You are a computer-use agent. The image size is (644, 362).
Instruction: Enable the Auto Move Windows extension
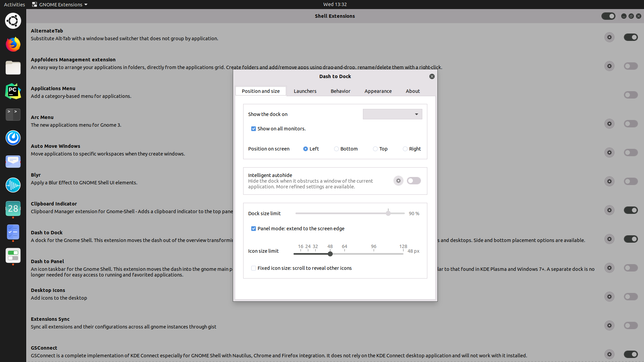coord(631,153)
